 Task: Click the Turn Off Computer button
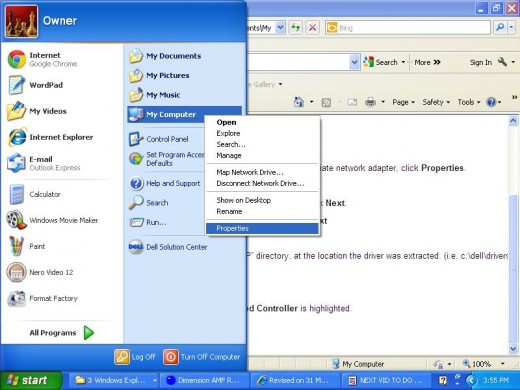[202, 357]
